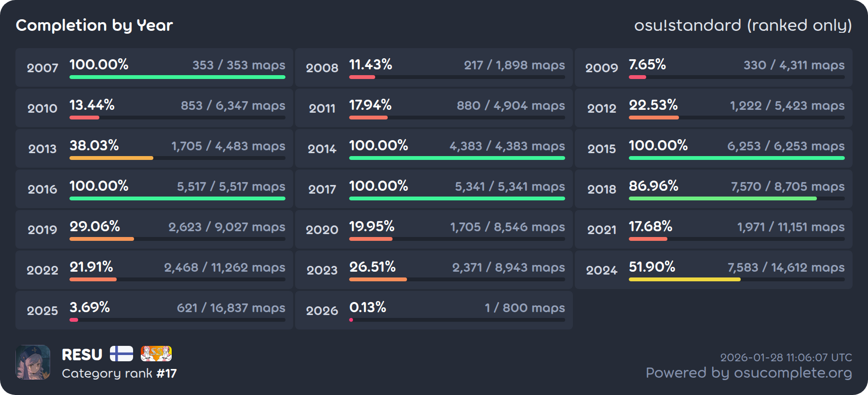Click the 2021 map count text
Image resolution: width=868 pixels, height=395 pixels.
(x=790, y=227)
